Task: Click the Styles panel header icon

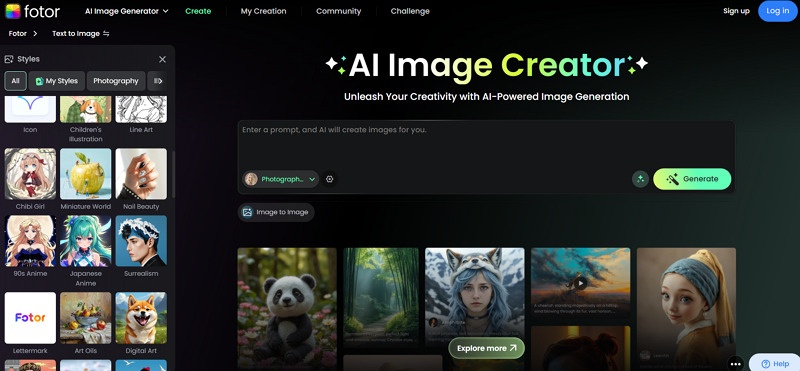Action: 9,59
